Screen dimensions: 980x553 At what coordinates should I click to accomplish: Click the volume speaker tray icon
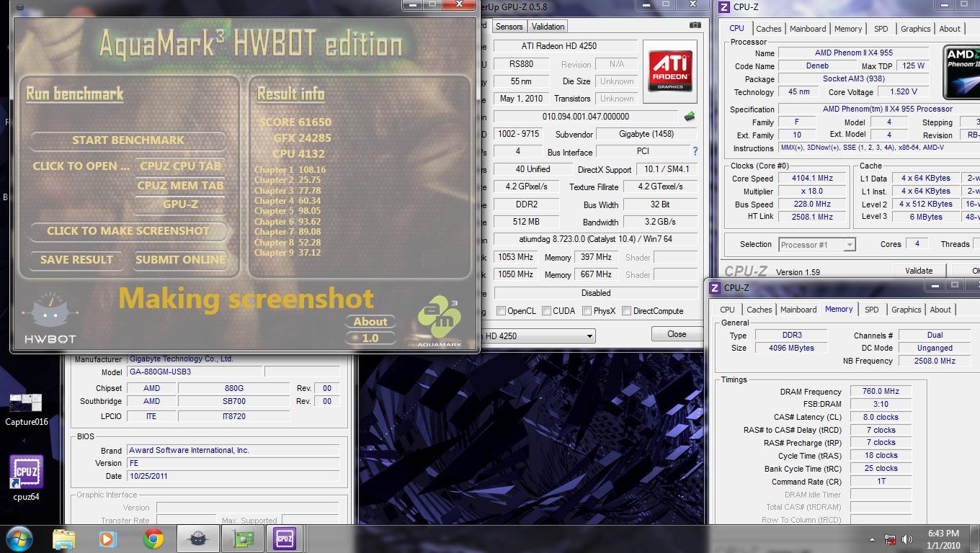[x=908, y=539]
